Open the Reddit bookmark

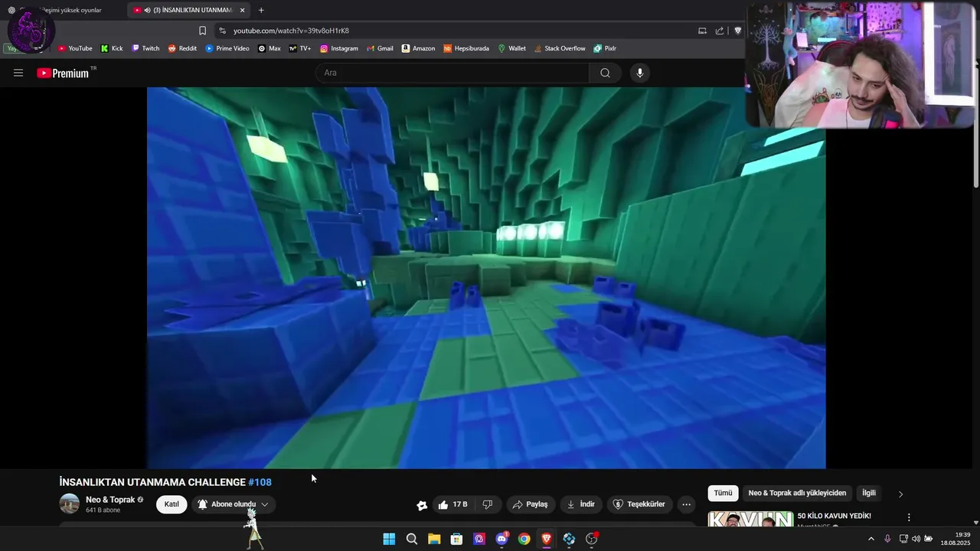(182, 48)
